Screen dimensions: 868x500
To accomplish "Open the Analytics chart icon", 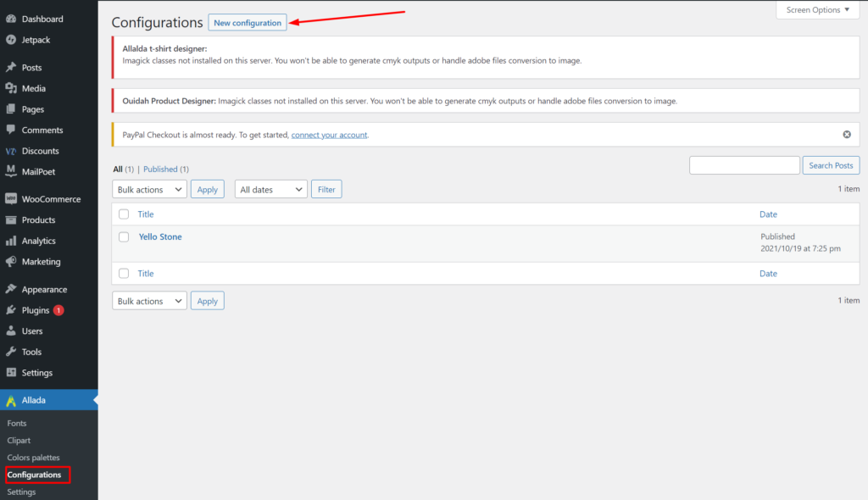I will [x=11, y=241].
